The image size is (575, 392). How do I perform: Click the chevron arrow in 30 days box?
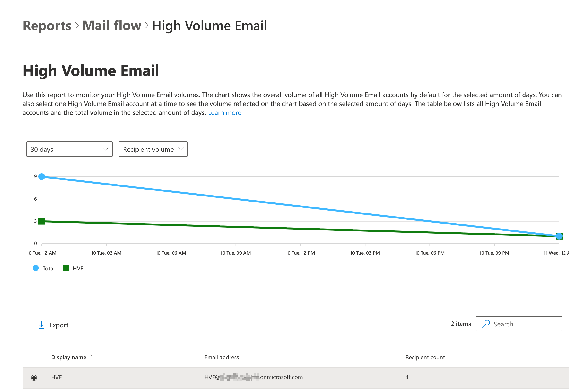point(106,149)
